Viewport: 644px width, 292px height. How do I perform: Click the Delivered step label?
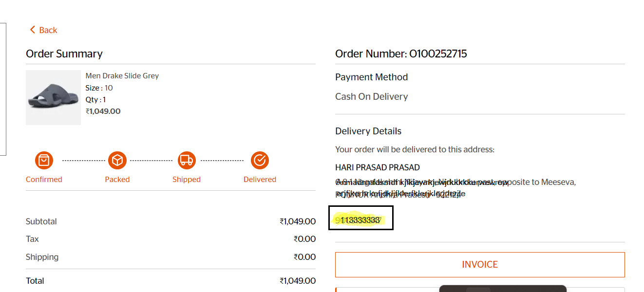pos(260,180)
